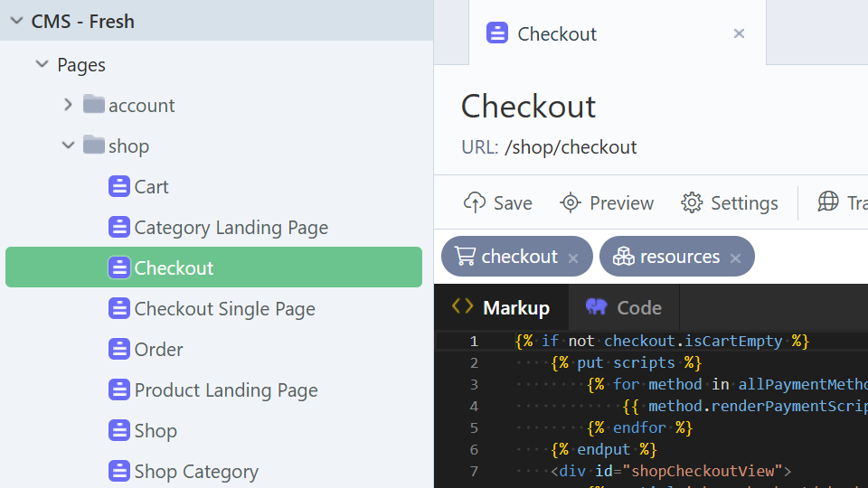
Task: Click the Translate globe icon
Action: coord(828,202)
